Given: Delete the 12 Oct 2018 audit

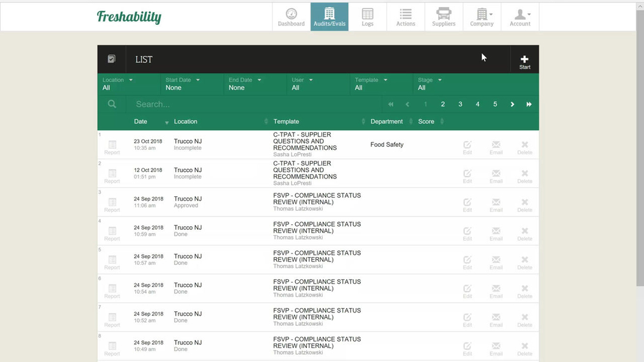Looking at the screenshot, I should (x=525, y=177).
